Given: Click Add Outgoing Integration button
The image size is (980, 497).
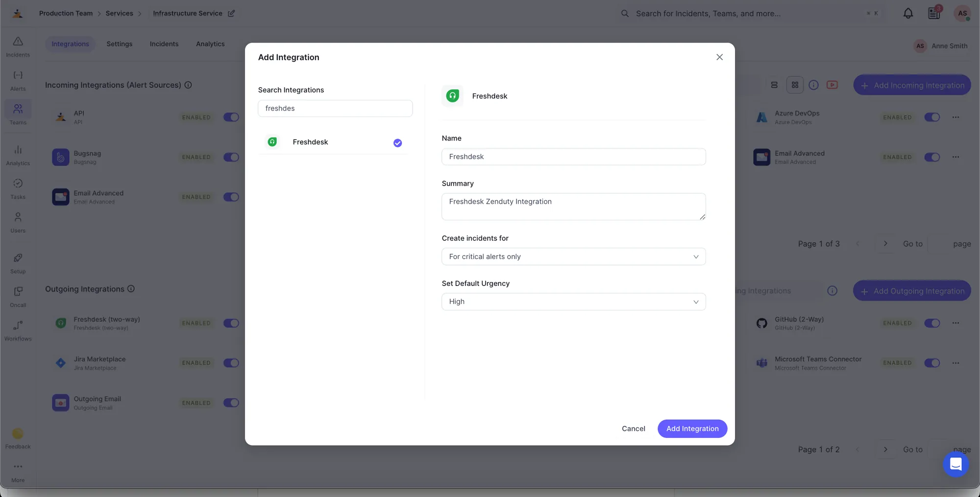Looking at the screenshot, I should point(911,291).
